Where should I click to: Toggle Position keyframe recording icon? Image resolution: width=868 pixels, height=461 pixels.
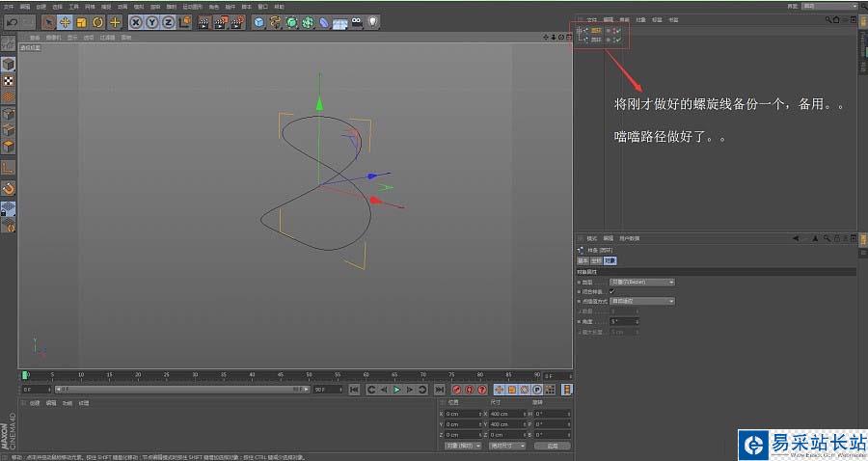(499, 390)
